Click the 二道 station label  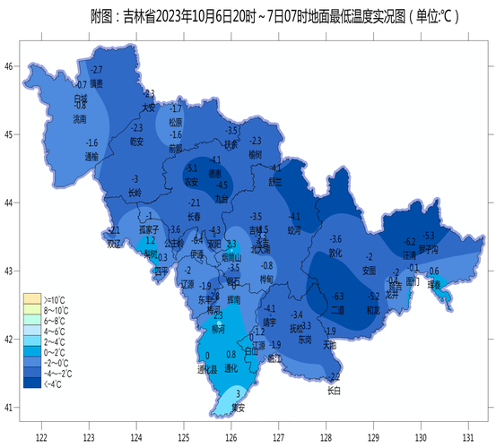[x=338, y=310]
